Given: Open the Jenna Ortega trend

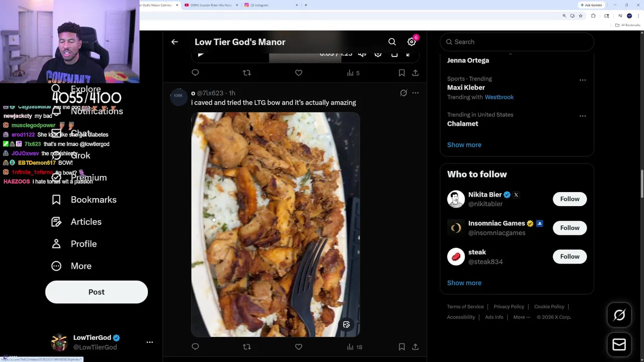Looking at the screenshot, I should tap(468, 60).
